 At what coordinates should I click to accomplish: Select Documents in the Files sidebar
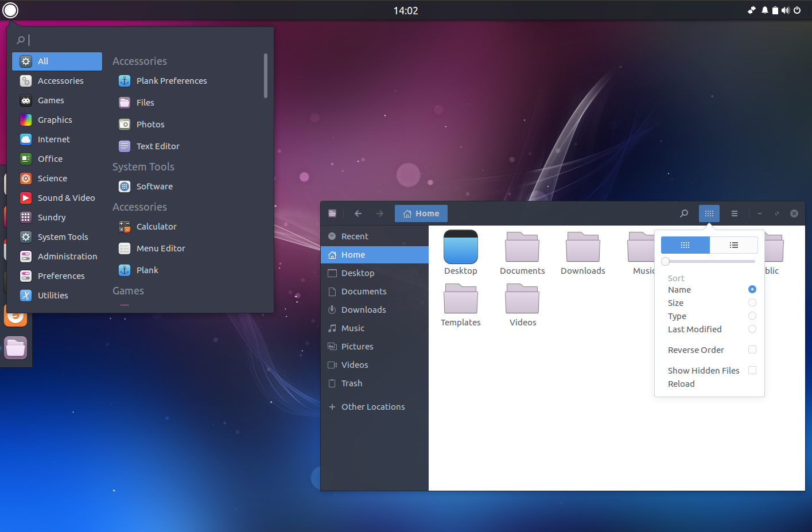point(375,292)
